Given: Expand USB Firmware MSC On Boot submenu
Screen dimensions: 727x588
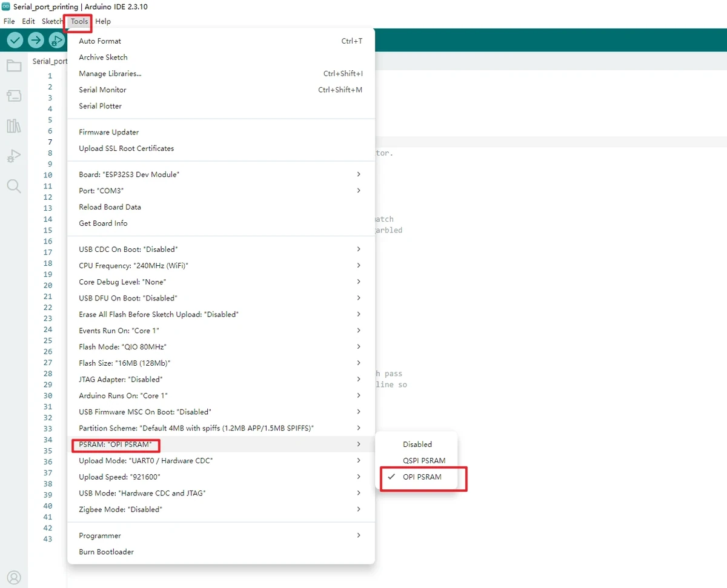Looking at the screenshot, I should point(221,412).
